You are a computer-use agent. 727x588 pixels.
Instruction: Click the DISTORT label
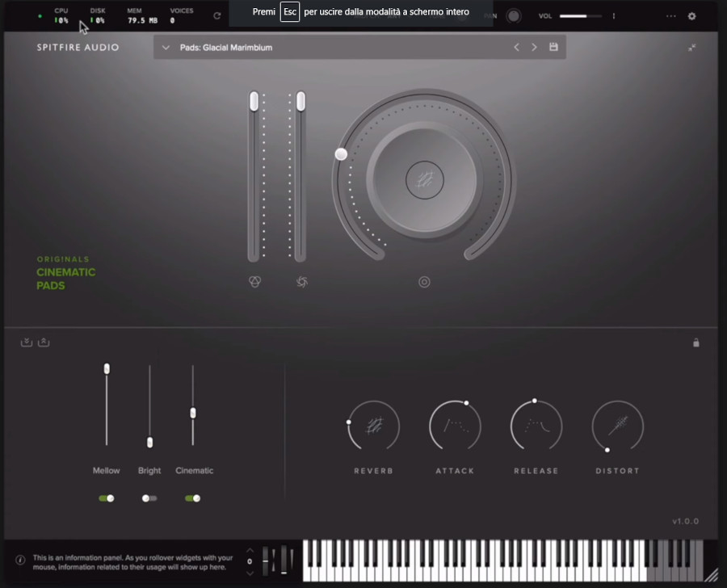coord(618,471)
